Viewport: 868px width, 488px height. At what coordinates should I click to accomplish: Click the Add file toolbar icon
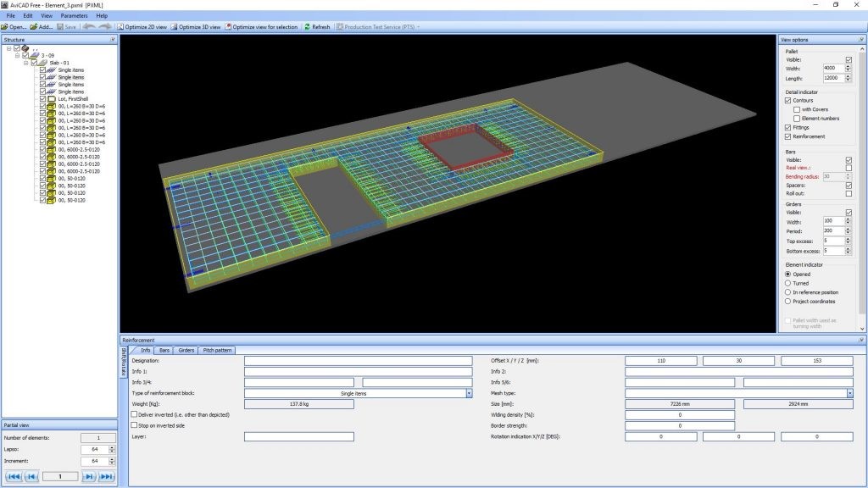34,26
